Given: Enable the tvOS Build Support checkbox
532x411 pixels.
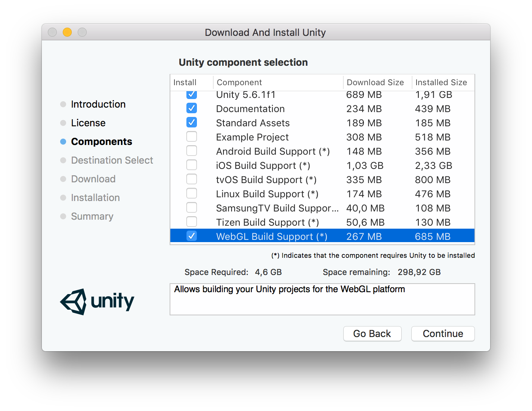Looking at the screenshot, I should tap(192, 179).
